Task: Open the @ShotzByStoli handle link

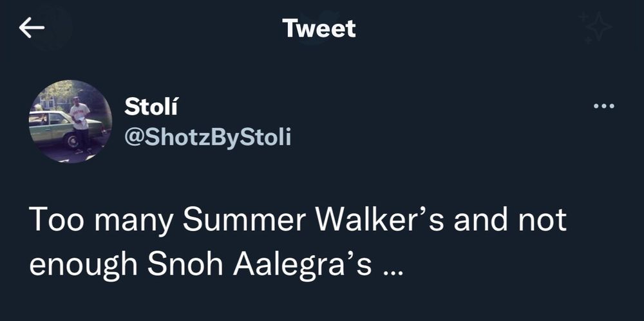Action: tap(208, 138)
